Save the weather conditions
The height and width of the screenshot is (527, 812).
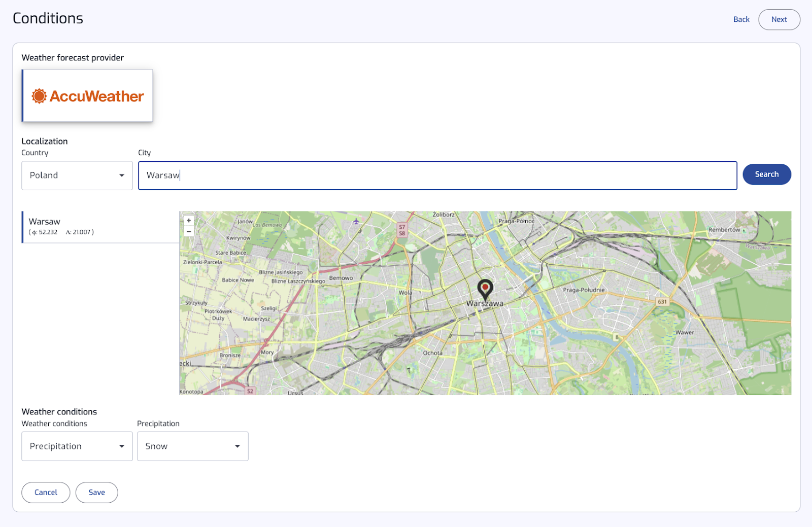pos(96,493)
